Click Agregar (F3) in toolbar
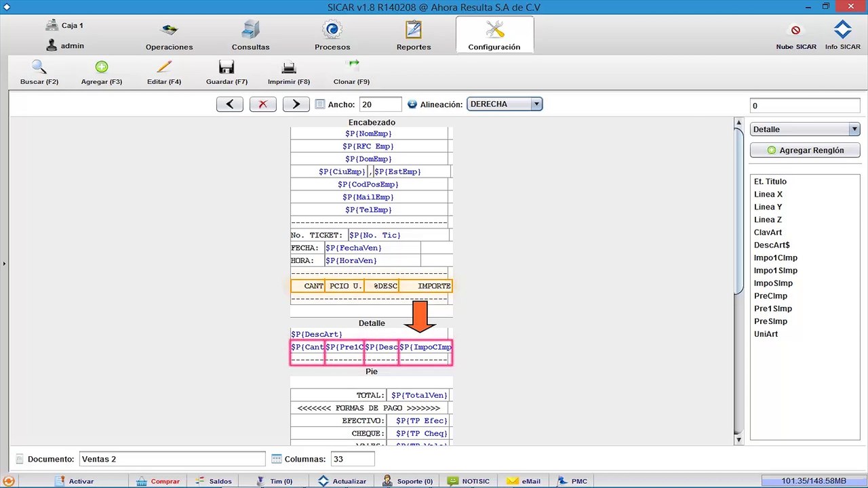868x488 pixels. click(x=102, y=73)
